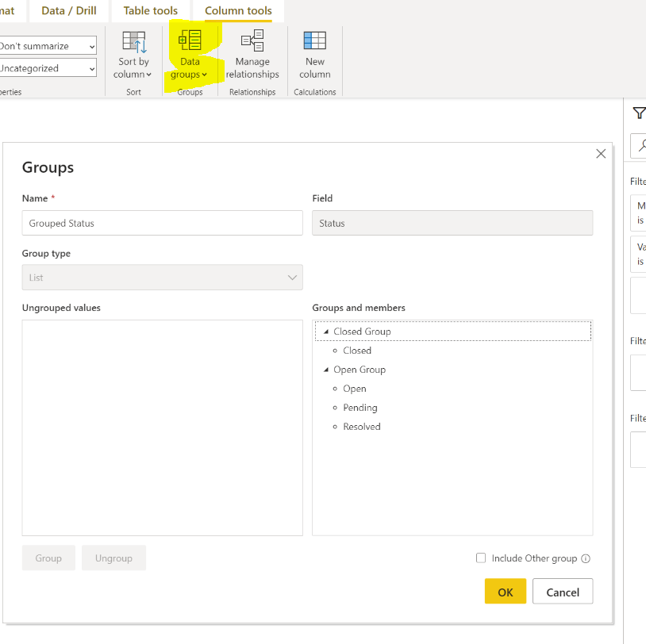Select the Resolved member item
The height and width of the screenshot is (644, 646).
[362, 427]
